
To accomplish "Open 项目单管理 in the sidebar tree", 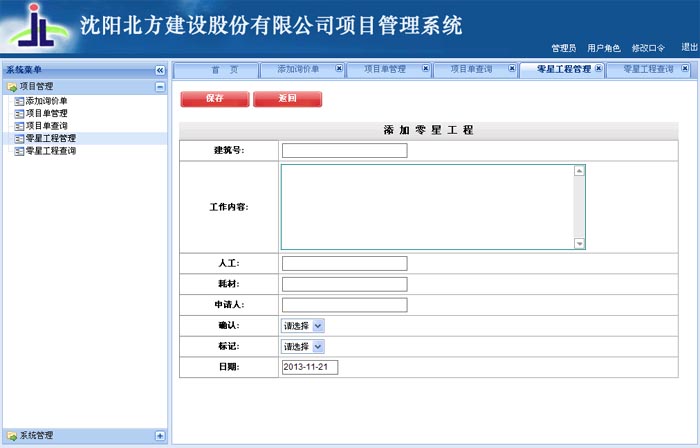I will (46, 113).
